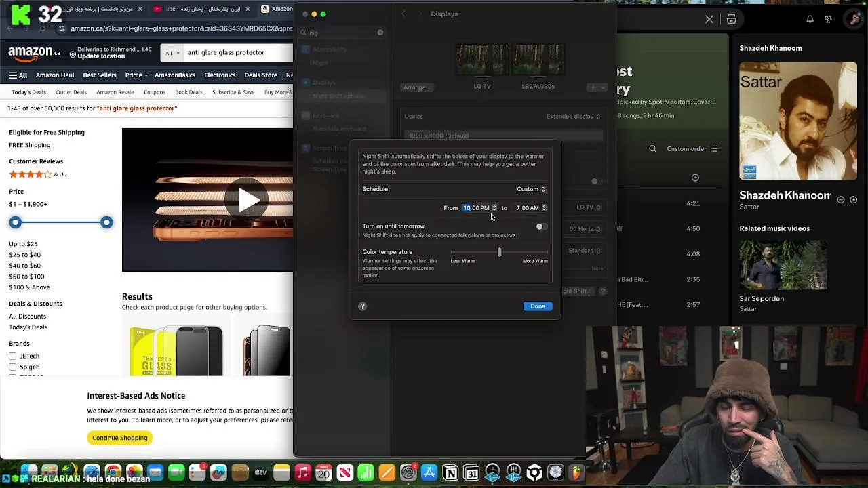Check the Spigen brand checkbox

tap(12, 367)
